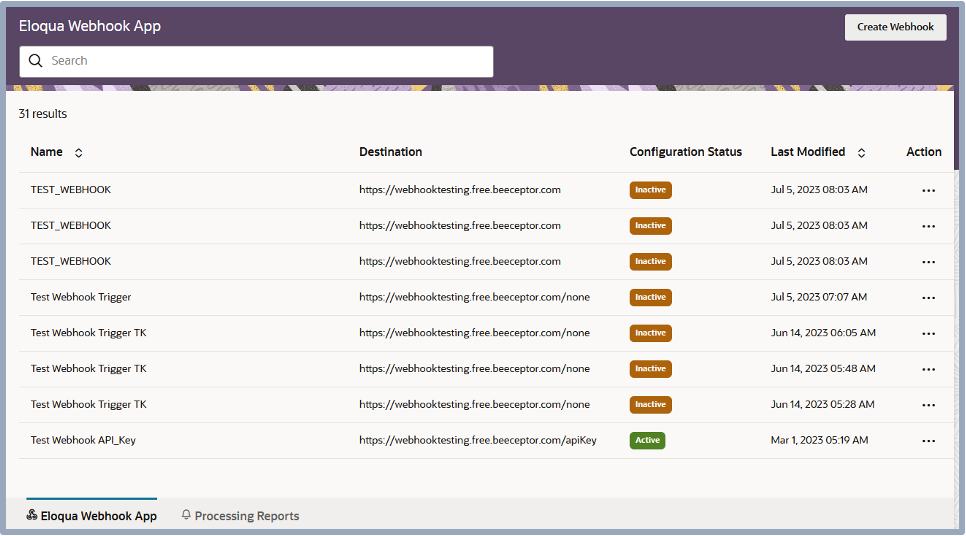Click the Destination column header
Screen dimensions: 966x536
click(391, 152)
